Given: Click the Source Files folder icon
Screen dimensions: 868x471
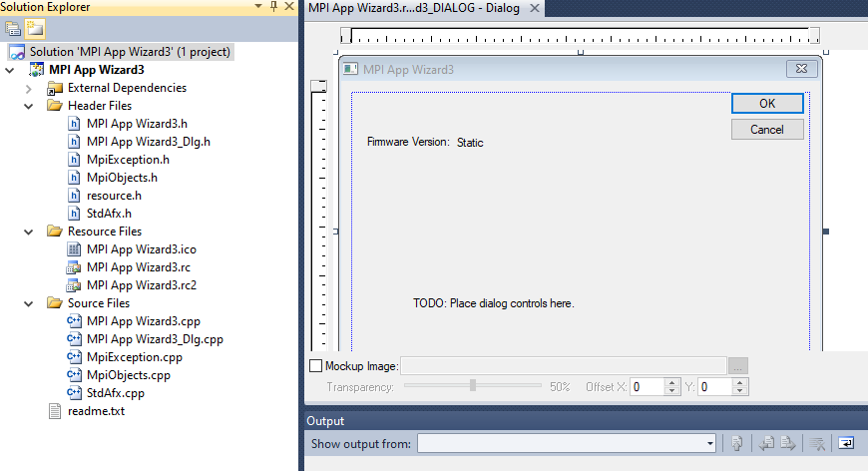Looking at the screenshot, I should click(54, 302).
